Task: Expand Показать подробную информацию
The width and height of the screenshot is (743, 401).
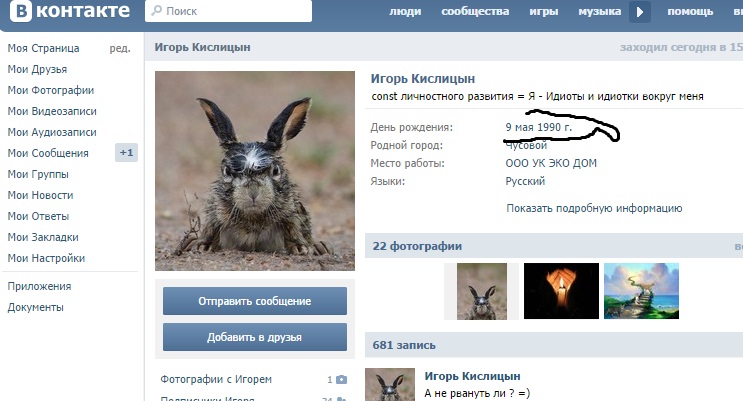Action: (594, 208)
